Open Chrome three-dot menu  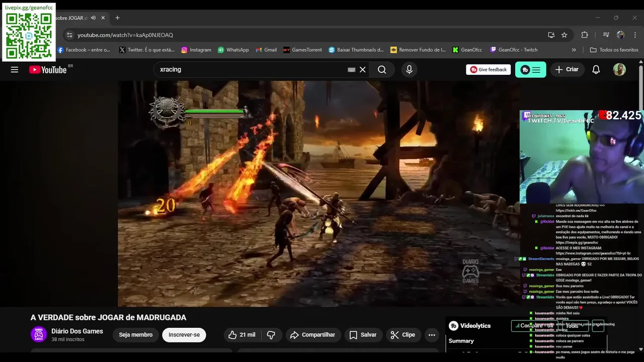click(634, 35)
